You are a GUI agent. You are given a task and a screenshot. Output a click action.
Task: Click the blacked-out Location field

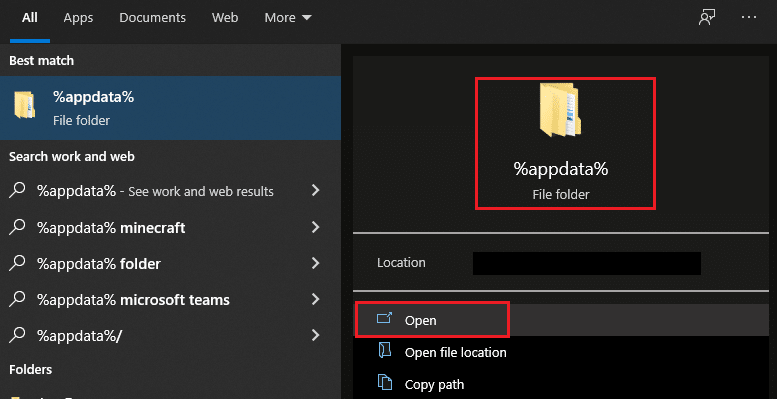(587, 263)
